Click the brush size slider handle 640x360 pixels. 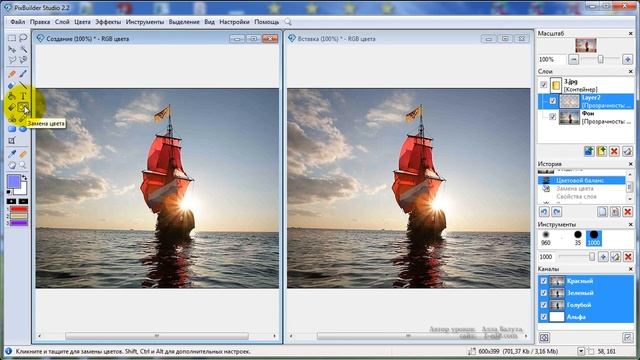[x=592, y=257]
